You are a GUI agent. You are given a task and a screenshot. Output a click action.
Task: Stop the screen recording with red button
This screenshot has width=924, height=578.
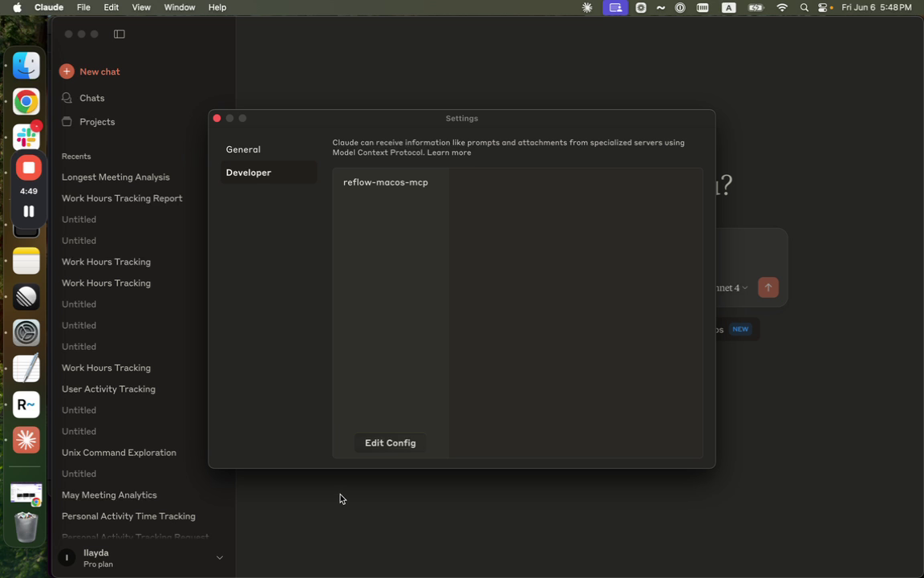click(x=28, y=168)
